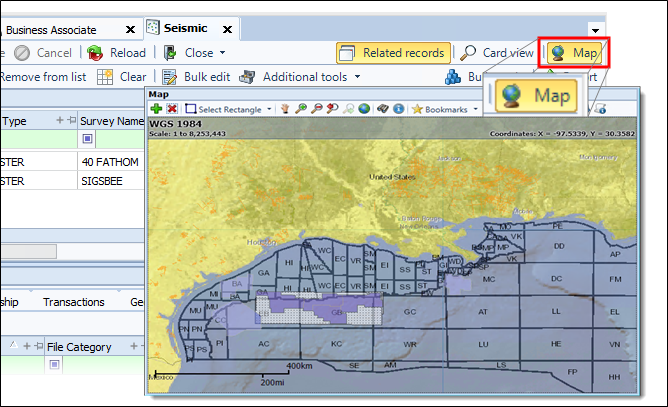Click the horizontal scrollbar thumb of upper grid

click(28, 251)
